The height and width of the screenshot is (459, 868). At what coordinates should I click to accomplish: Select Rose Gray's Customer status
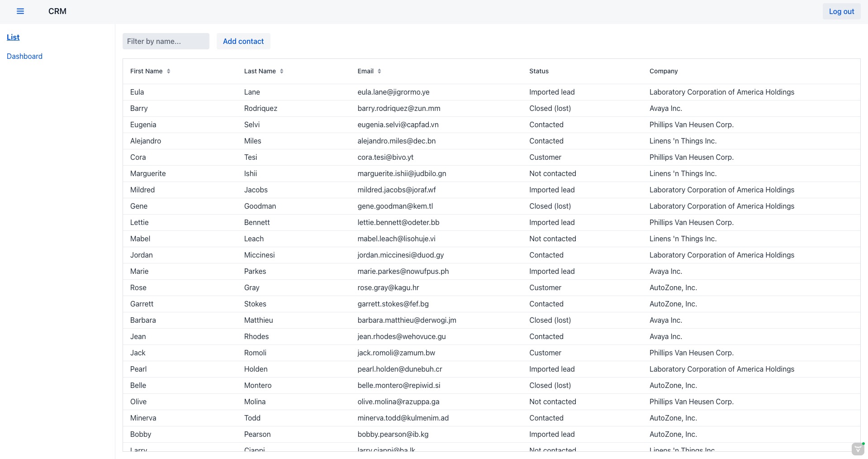pos(545,287)
